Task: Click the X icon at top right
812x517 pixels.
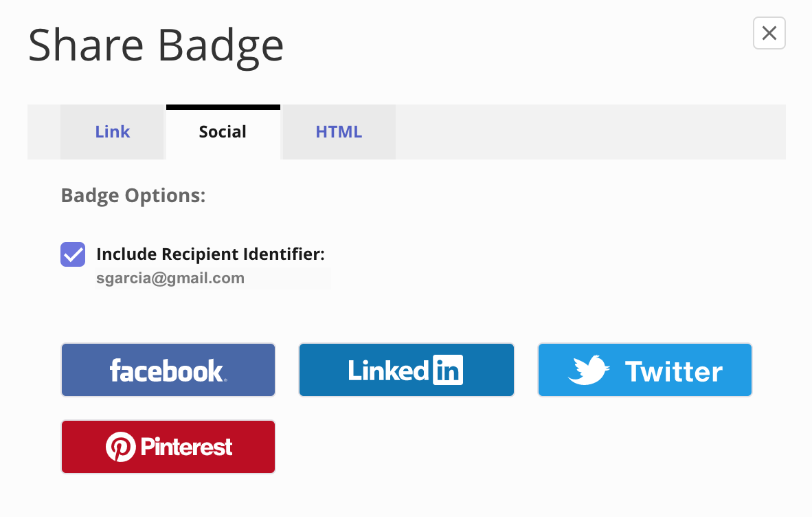Action: coord(769,33)
